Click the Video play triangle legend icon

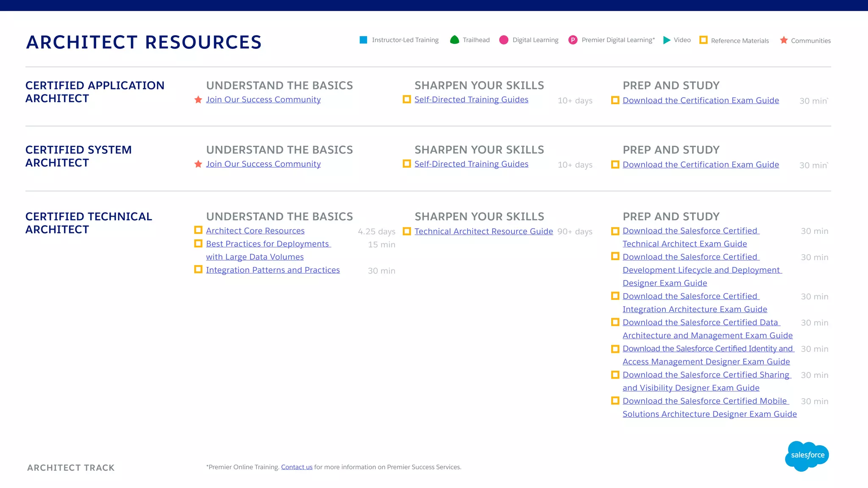(x=667, y=40)
